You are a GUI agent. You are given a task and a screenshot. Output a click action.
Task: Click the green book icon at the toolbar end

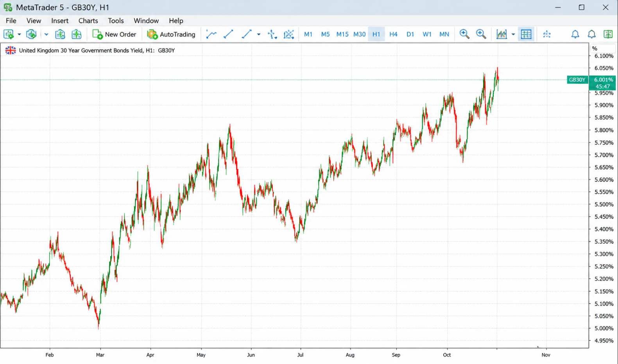(x=608, y=34)
